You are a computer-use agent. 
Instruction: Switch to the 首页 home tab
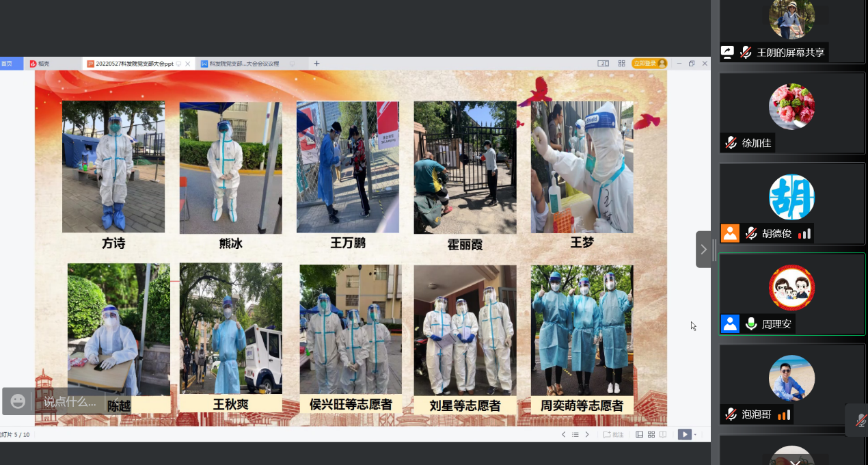(x=7, y=63)
